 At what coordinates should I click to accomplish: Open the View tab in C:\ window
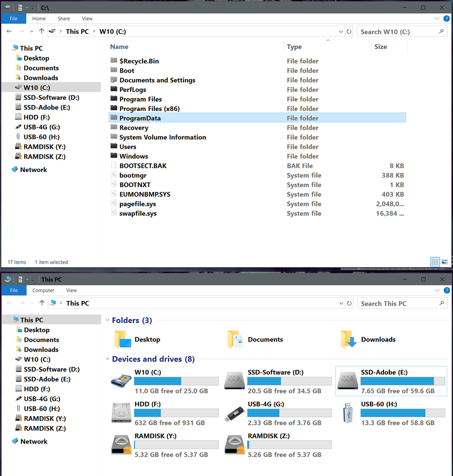pos(87,19)
